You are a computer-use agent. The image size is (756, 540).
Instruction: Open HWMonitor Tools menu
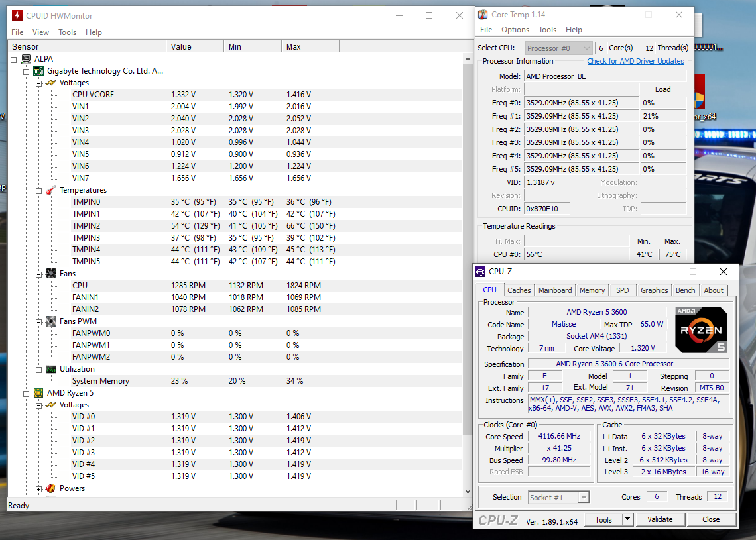pos(67,32)
